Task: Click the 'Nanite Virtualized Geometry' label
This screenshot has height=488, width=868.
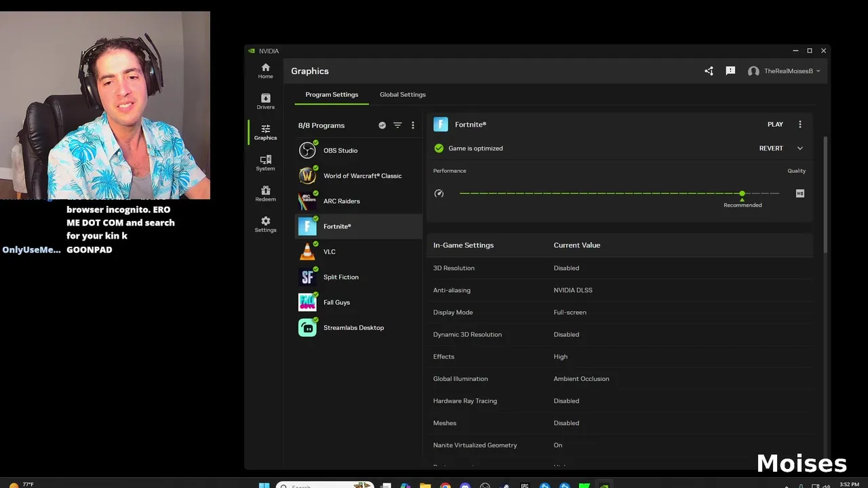Action: [475, 445]
